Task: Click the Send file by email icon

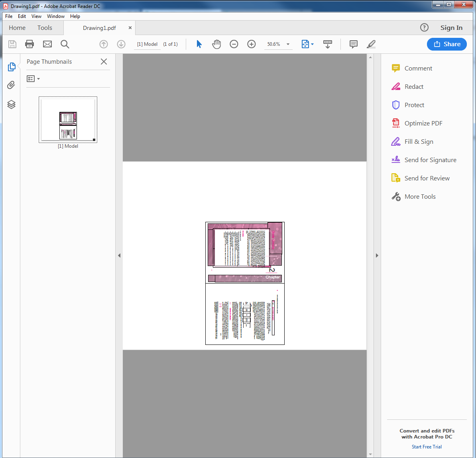Action: pos(47,44)
